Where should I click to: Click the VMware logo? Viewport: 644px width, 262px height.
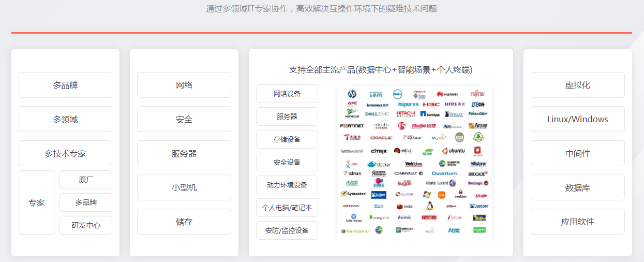(352, 152)
